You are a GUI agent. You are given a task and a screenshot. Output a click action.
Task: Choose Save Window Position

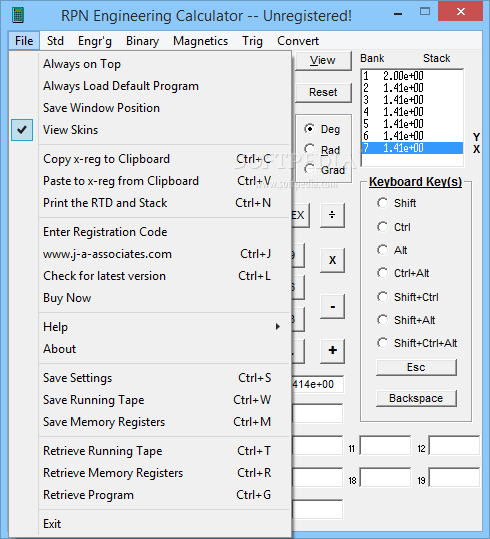150,108
